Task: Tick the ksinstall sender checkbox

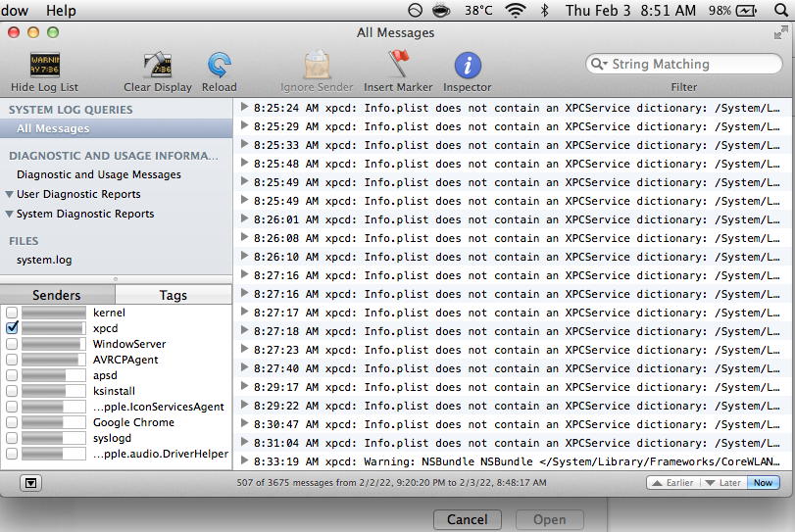Action: click(x=12, y=391)
